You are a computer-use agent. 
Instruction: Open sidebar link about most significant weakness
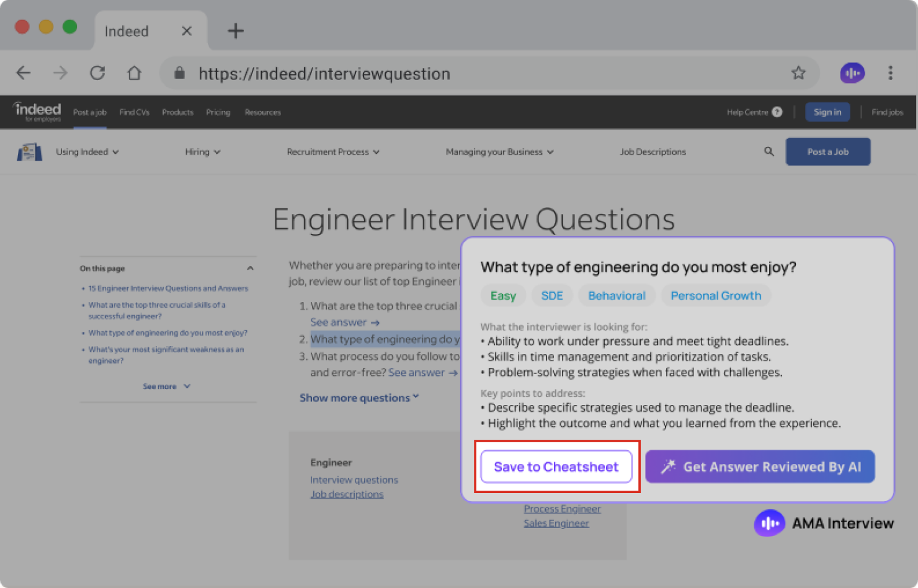point(166,355)
